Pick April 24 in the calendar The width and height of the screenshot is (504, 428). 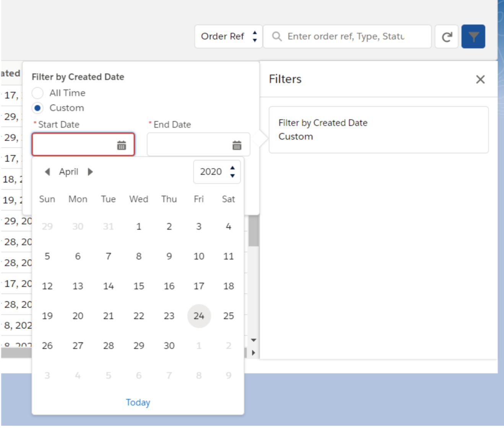point(199,316)
